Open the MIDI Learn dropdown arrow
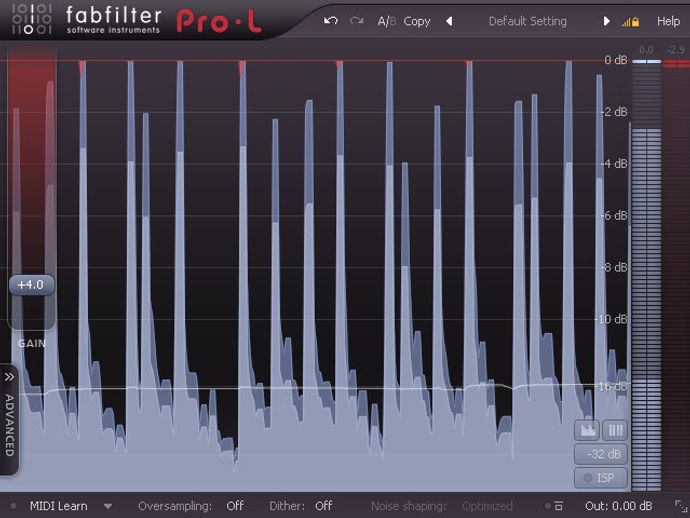This screenshot has height=518, width=690. click(108, 507)
